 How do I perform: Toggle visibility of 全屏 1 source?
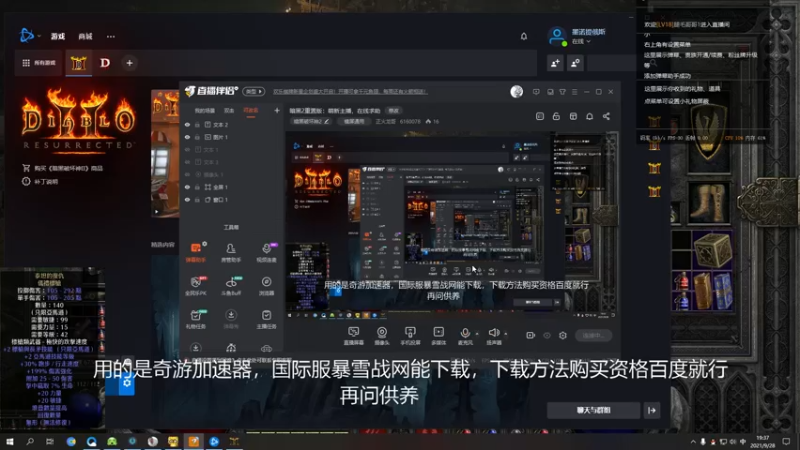click(x=187, y=187)
